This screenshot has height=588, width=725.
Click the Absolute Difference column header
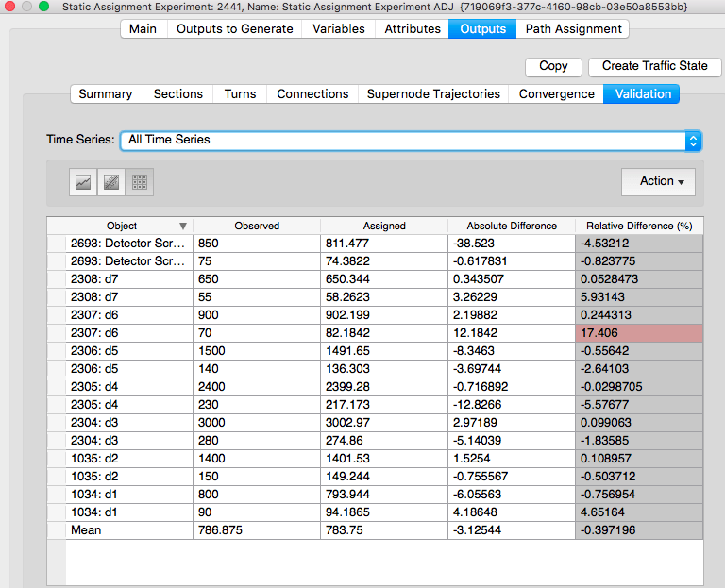(512, 227)
